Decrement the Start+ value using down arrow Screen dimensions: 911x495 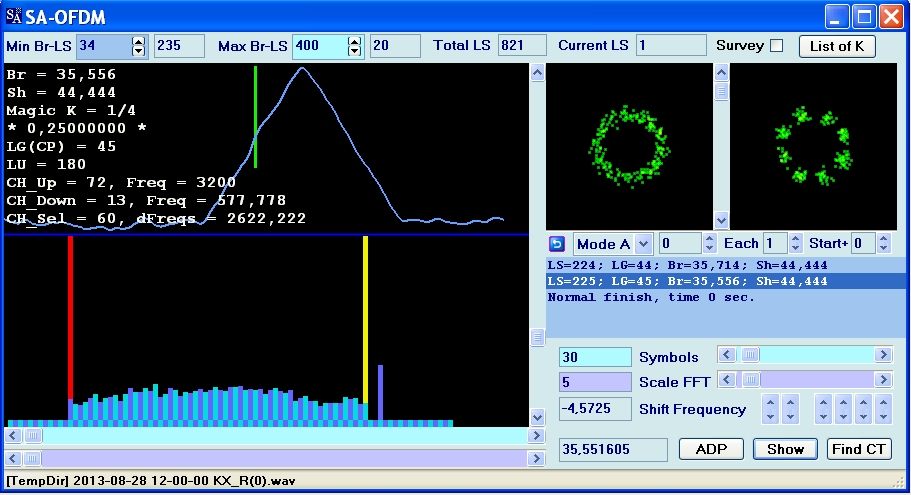pos(884,248)
